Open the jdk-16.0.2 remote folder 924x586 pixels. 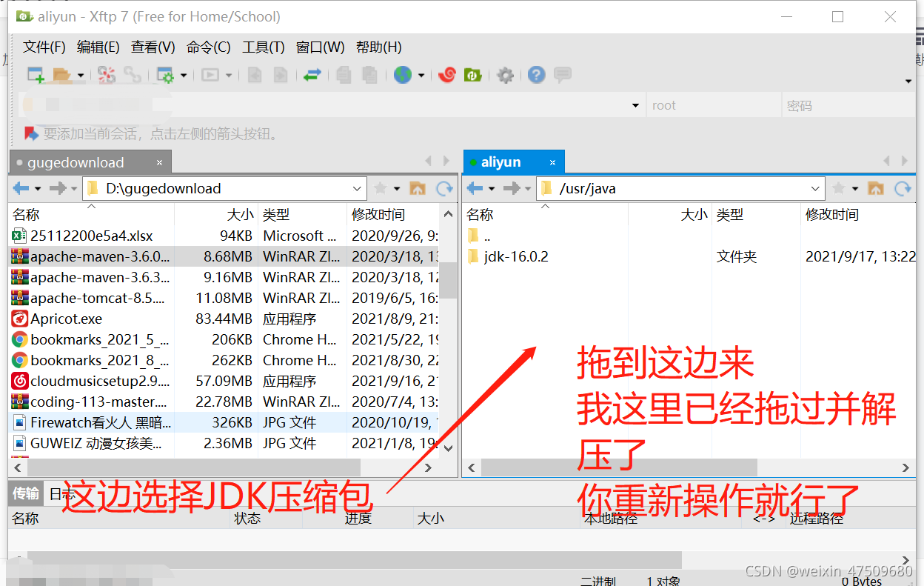point(516,257)
